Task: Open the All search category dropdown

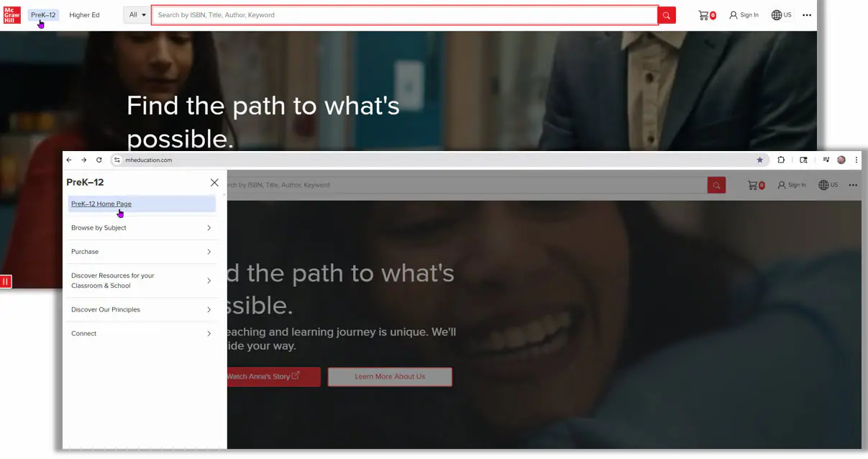Action: click(136, 14)
